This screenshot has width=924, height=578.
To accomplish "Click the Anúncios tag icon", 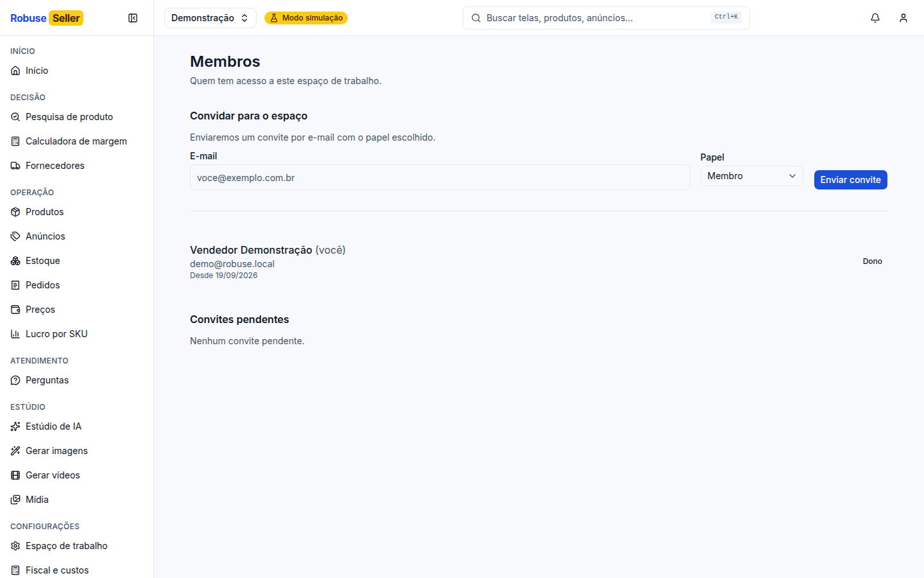I will pyautogui.click(x=15, y=236).
